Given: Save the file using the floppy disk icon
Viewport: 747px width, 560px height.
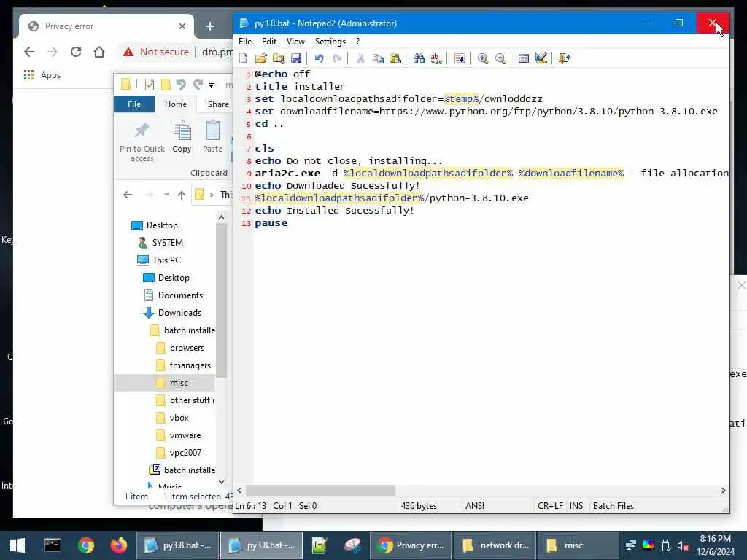Looking at the screenshot, I should 296,58.
